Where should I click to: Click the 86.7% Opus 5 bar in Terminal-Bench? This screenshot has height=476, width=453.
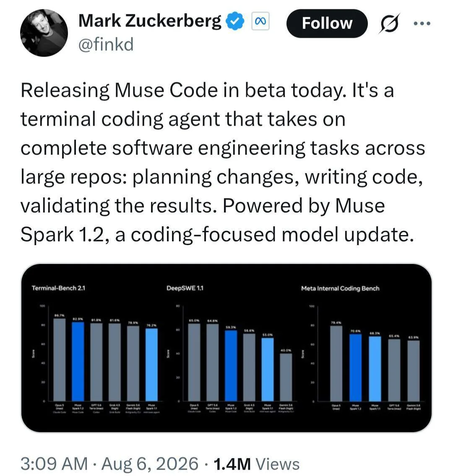60,360
